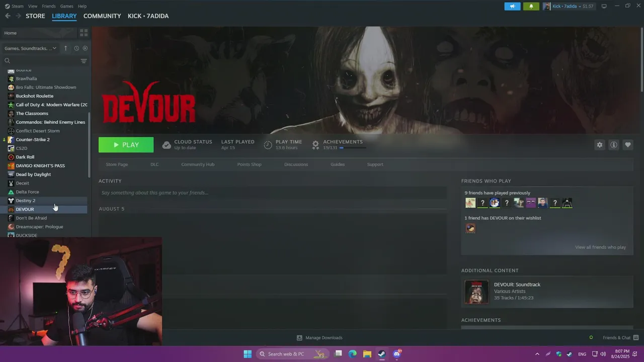Open the green notifications bell
The height and width of the screenshot is (362, 644).
531,6
